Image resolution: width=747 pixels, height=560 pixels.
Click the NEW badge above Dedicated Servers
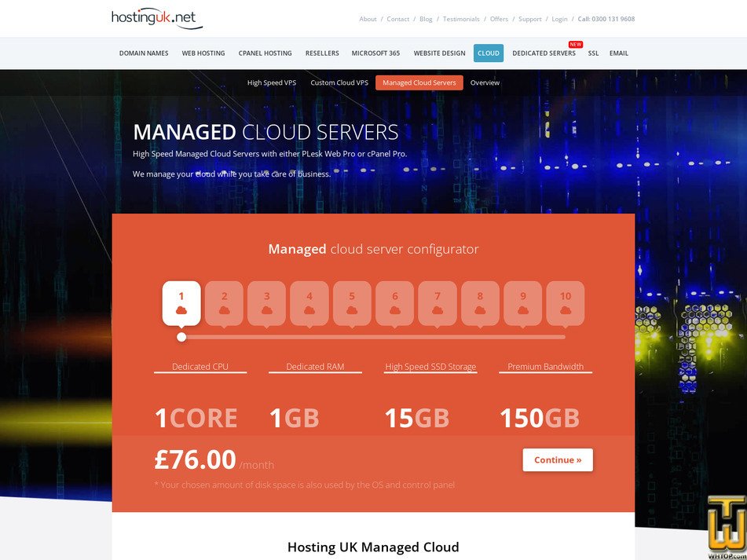pos(576,44)
